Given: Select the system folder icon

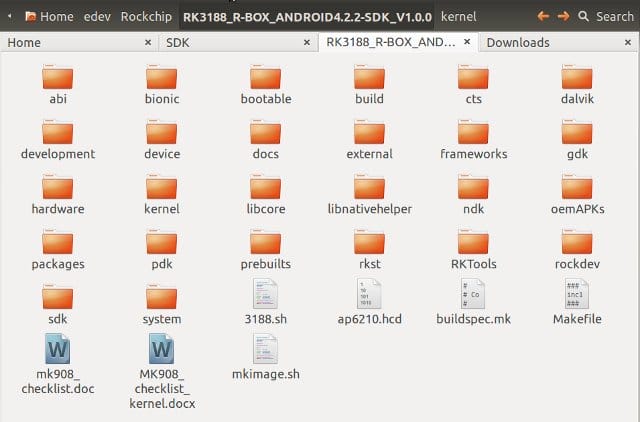Looking at the screenshot, I should coord(162,298).
